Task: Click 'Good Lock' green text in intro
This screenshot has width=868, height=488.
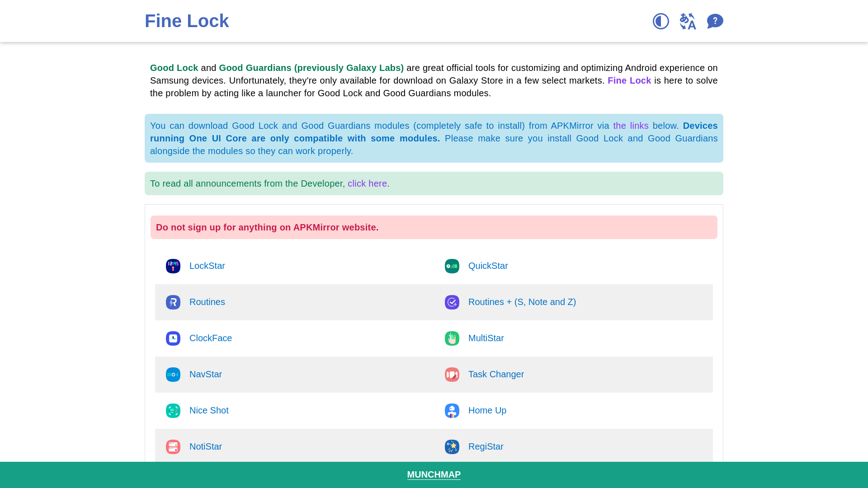Action: tap(174, 68)
